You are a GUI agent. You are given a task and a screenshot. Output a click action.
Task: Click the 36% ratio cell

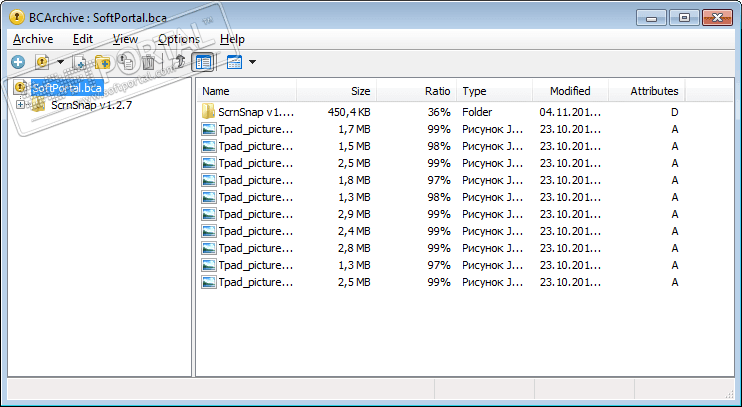[x=439, y=112]
